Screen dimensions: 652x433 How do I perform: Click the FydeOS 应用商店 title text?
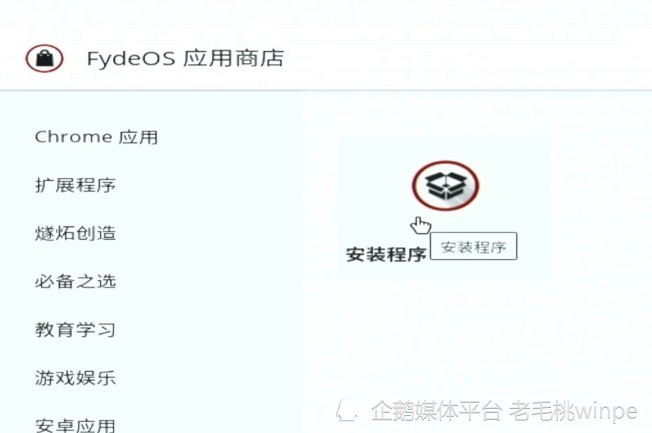185,58
